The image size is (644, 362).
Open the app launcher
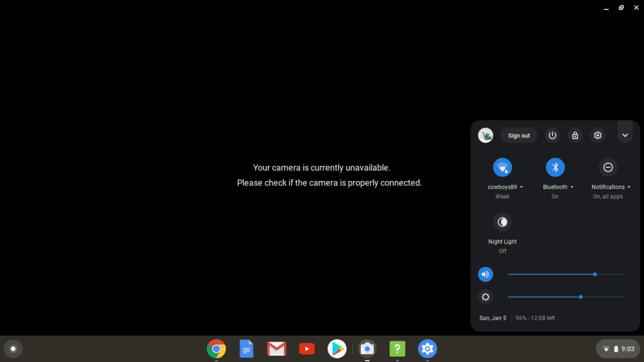(13, 348)
